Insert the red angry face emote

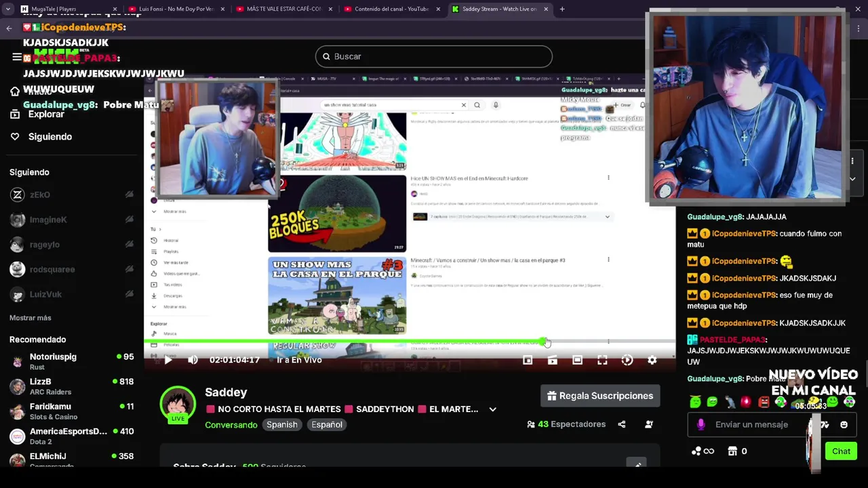764,402
